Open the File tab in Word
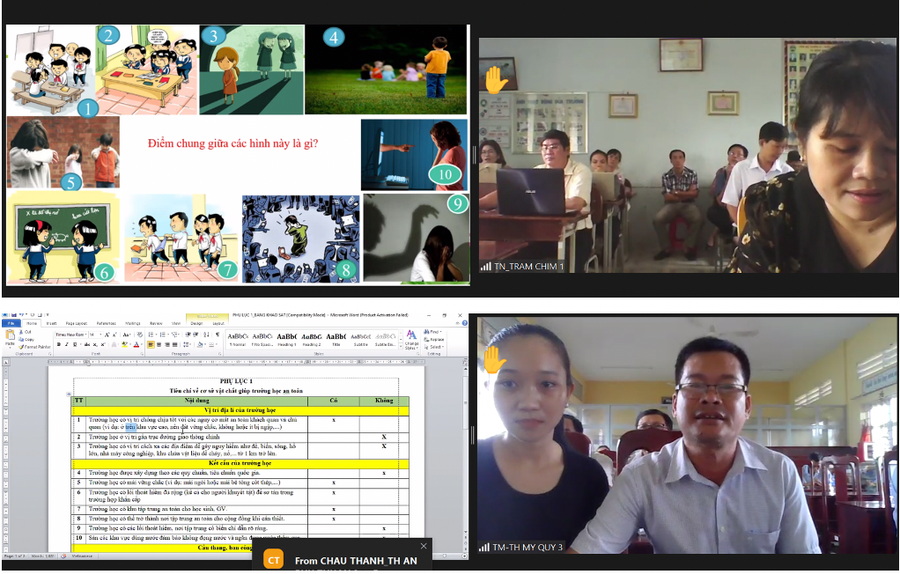Image resolution: width=900 pixels, height=574 pixels. 10,323
